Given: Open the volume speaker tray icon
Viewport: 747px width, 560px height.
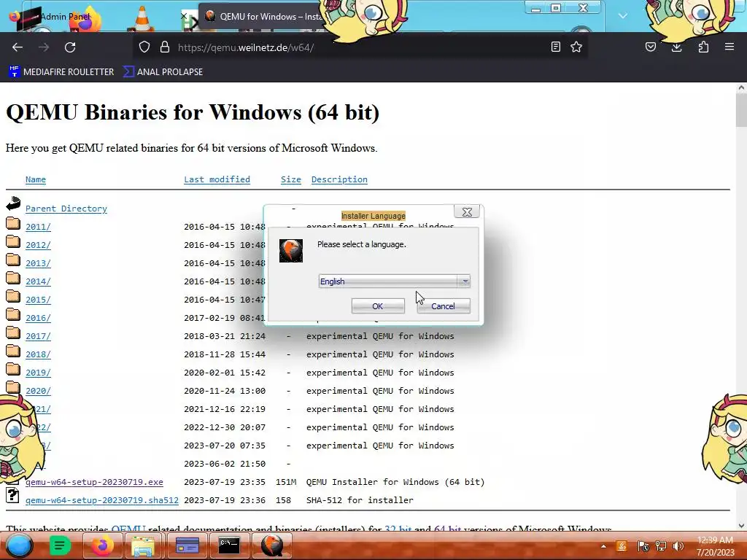Looking at the screenshot, I should point(678,546).
